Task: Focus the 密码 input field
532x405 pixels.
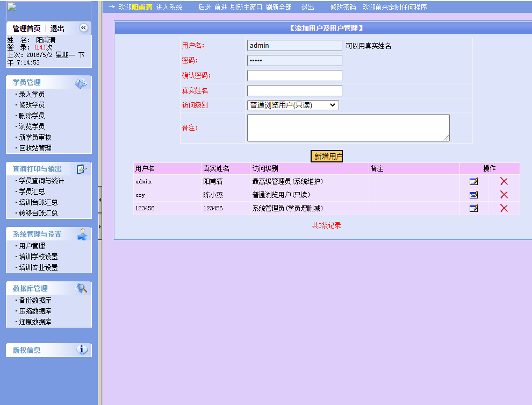Action: (x=294, y=60)
